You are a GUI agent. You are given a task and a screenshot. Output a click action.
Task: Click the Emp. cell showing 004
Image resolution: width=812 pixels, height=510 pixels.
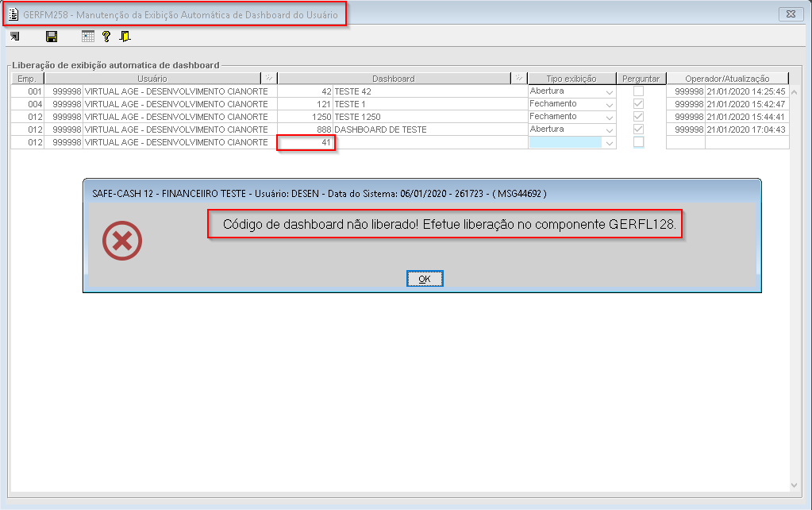[28, 104]
